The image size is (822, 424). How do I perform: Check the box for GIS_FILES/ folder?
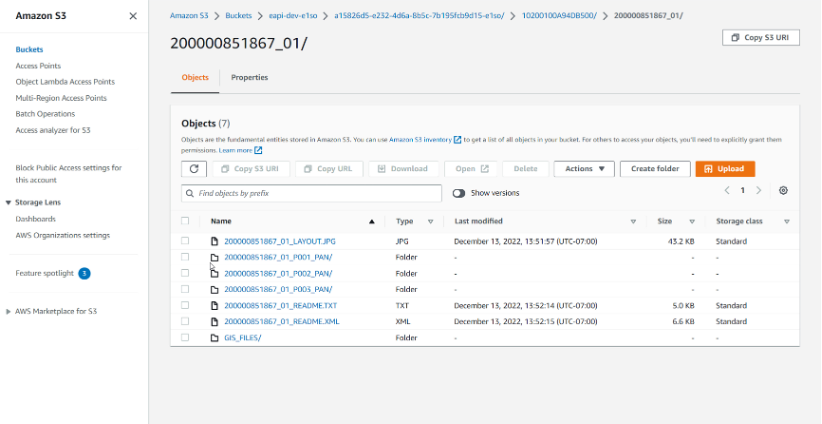(185, 337)
